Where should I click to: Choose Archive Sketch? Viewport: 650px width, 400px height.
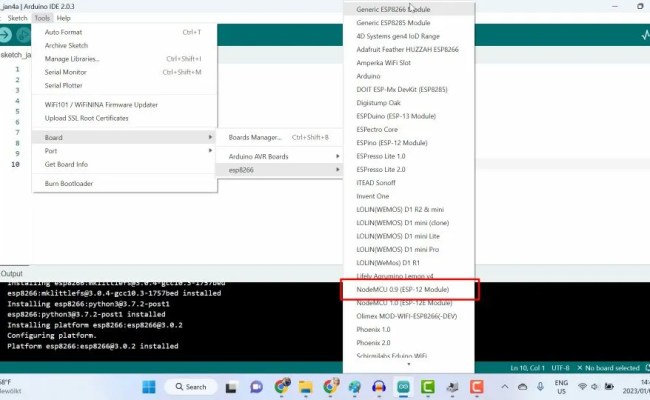124,45
